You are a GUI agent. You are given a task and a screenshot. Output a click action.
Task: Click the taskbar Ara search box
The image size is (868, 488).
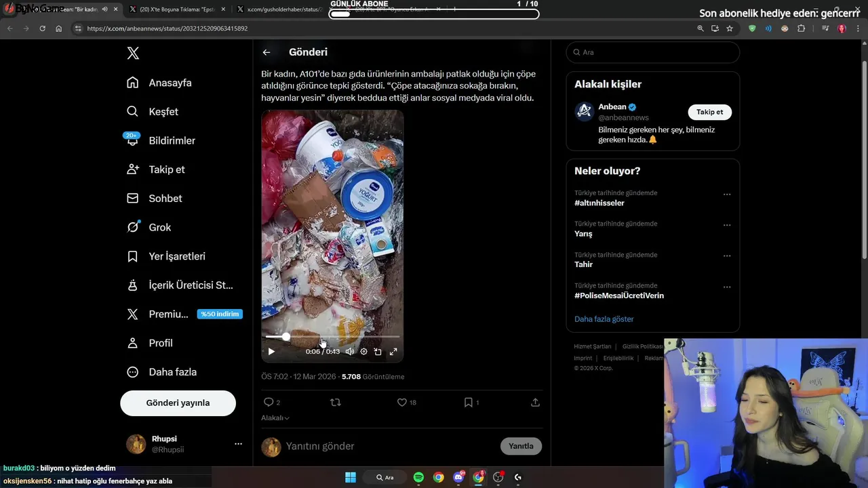(384, 477)
